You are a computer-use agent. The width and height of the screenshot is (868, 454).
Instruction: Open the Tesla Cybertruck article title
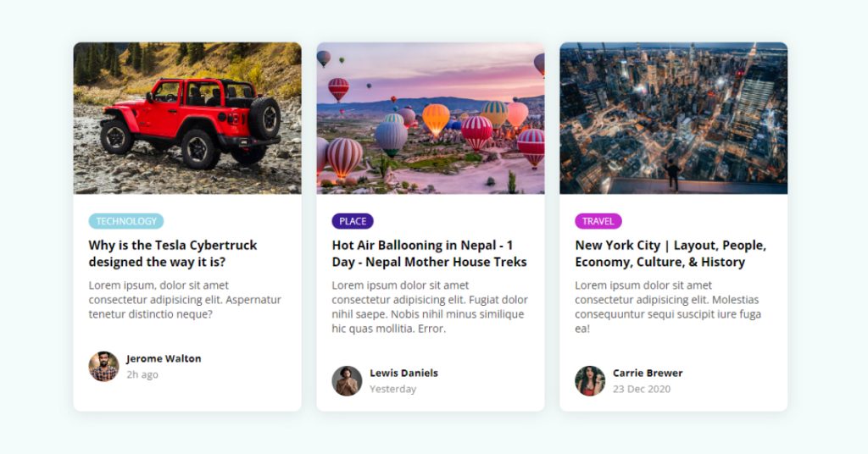pos(173,253)
